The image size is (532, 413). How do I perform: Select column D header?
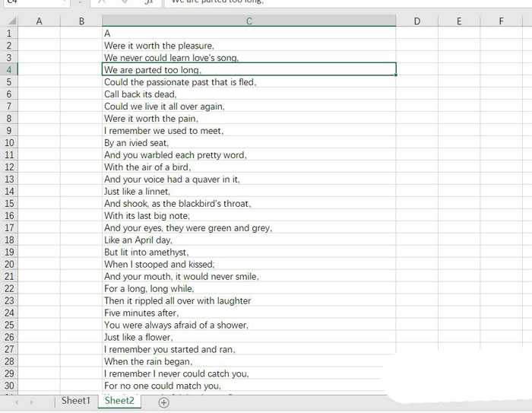[417, 21]
